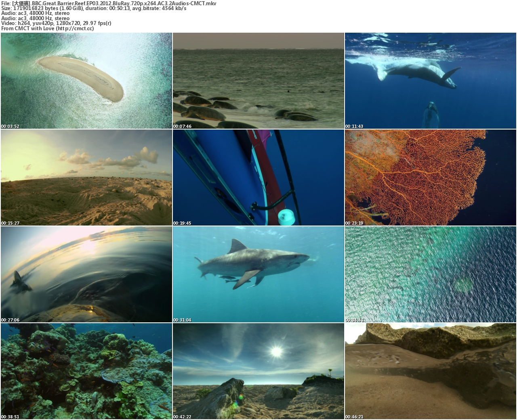Click the aerial rippled ocean thumbnail
517x420 pixels.
[x=430, y=274]
